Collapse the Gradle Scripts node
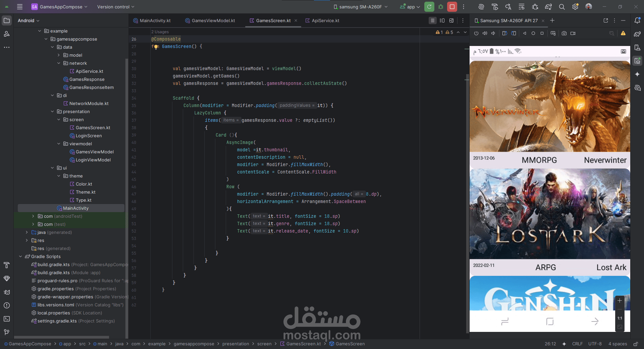 (20, 256)
